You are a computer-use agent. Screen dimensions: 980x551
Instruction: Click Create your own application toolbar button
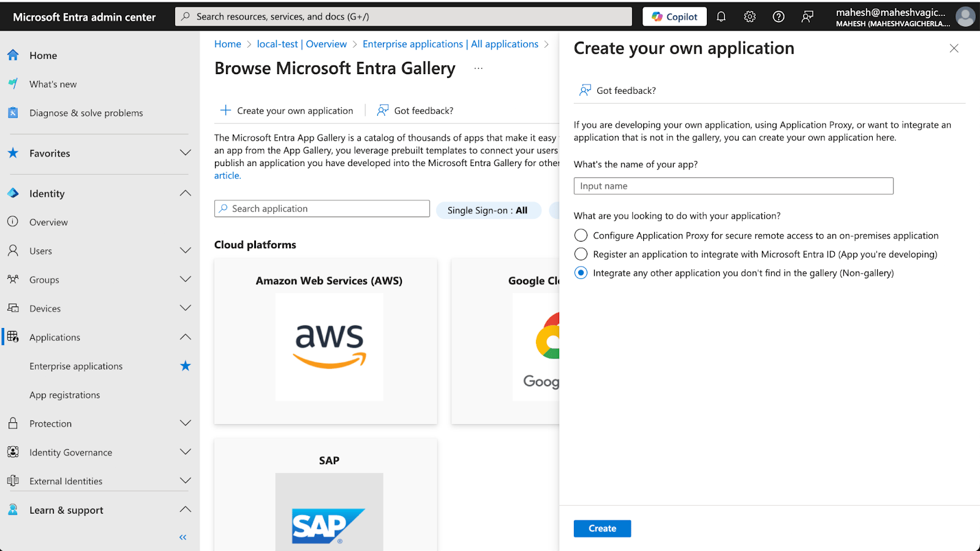point(287,110)
